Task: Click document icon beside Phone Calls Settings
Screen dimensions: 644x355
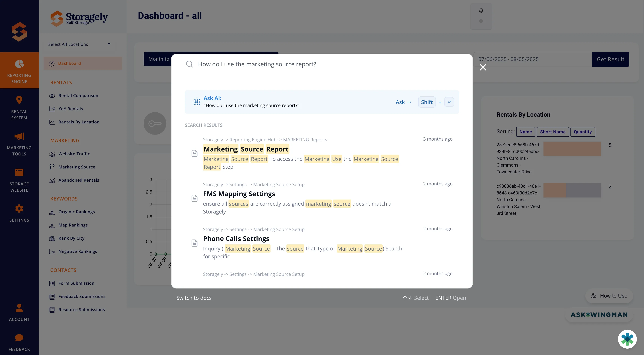Action: coord(195,243)
